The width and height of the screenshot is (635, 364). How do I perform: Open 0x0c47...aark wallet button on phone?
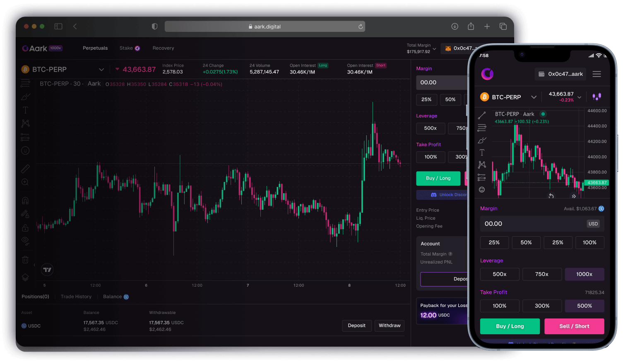560,74
